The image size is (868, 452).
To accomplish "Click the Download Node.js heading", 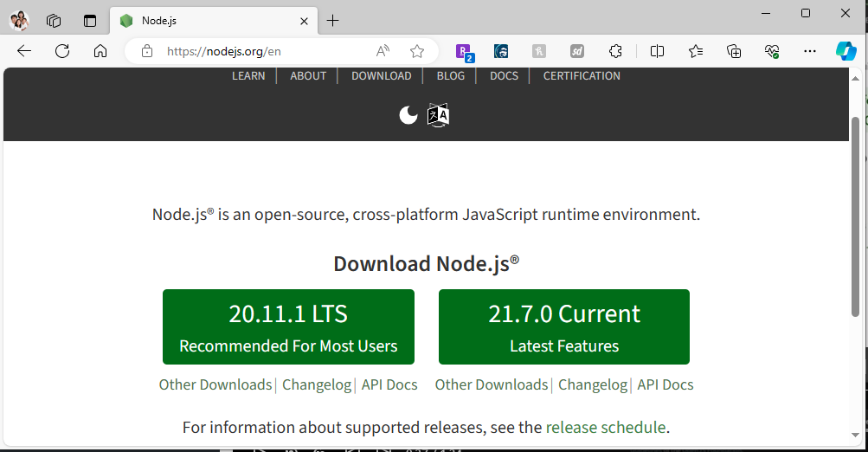I will (x=427, y=263).
